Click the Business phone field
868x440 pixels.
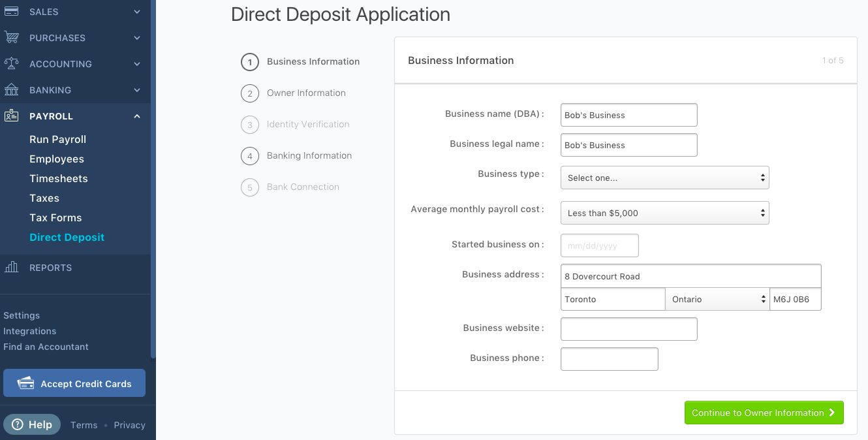610,359
